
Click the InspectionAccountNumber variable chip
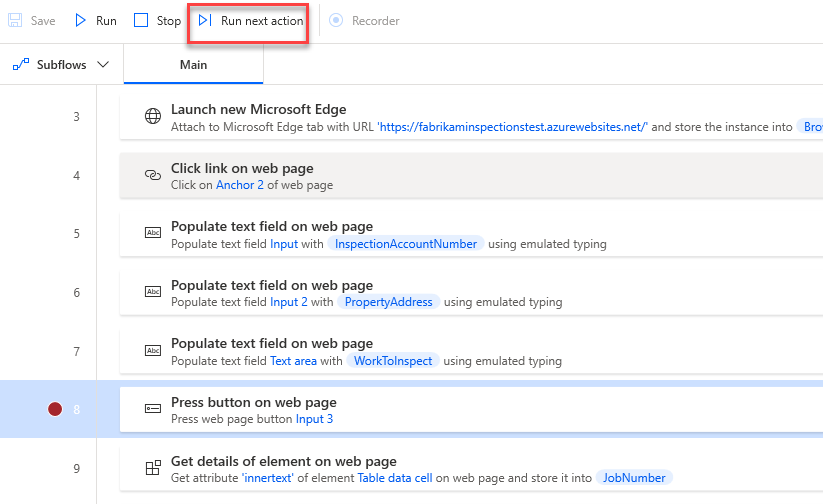pos(406,243)
